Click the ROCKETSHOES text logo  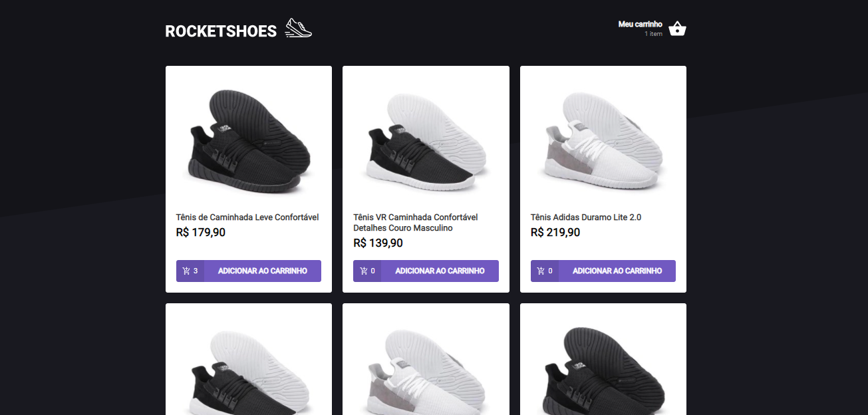221,31
